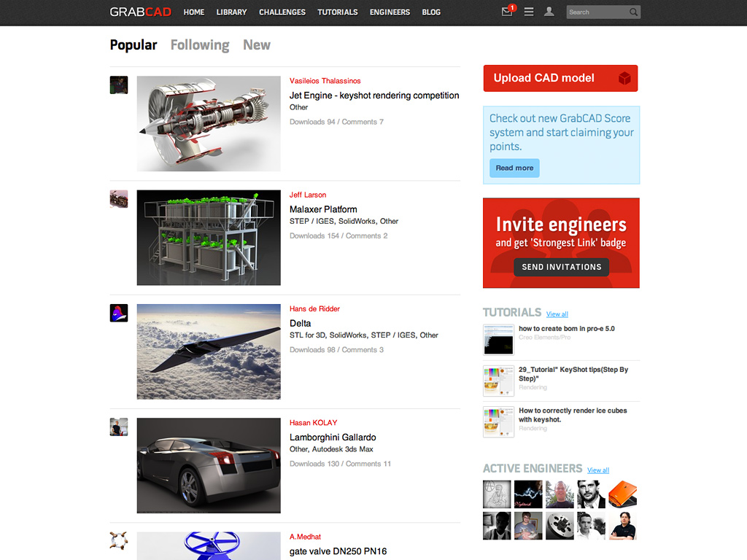Open the Challenges menu item
Screen dimensions: 747x560
[282, 12]
